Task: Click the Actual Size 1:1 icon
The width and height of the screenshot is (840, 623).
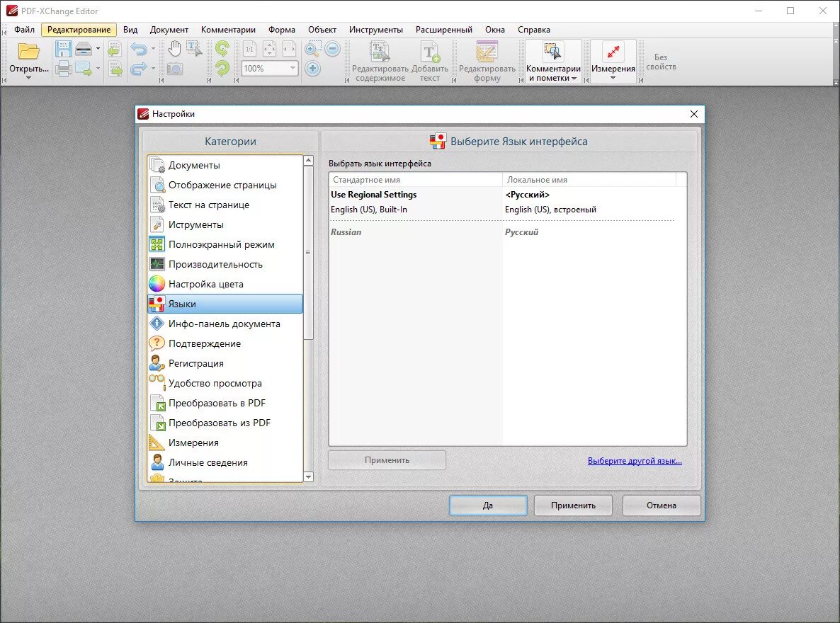Action: [x=249, y=49]
